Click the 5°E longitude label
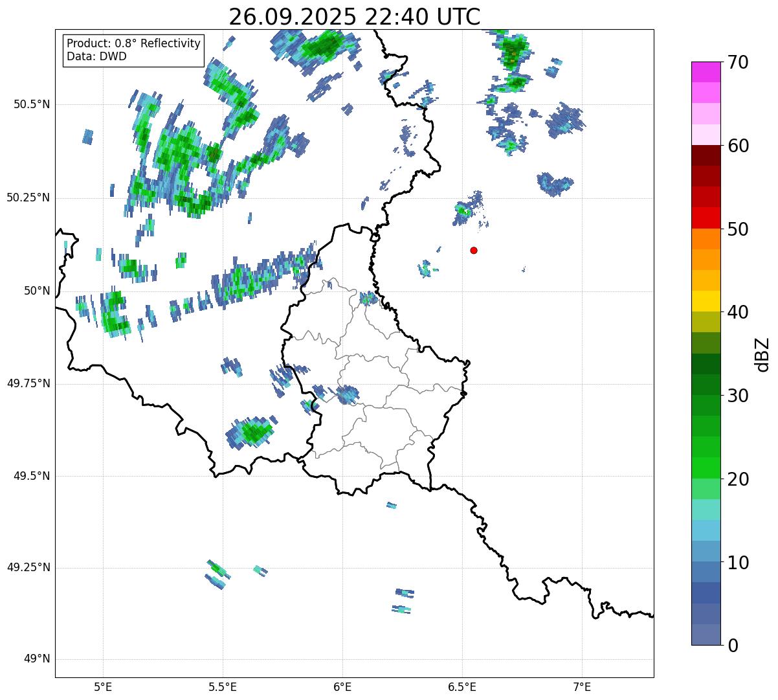The width and height of the screenshot is (778, 700). (103, 686)
